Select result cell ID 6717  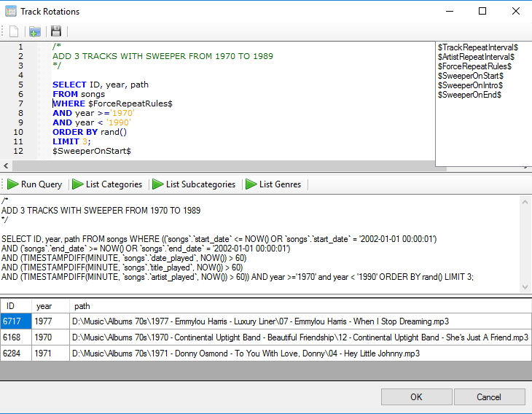[16, 321]
